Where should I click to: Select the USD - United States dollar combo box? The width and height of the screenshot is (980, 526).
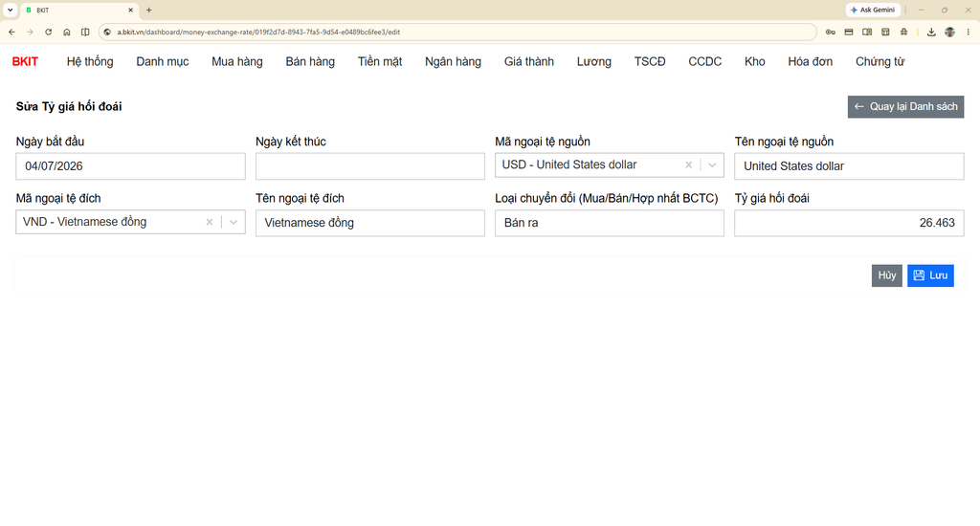610,164
